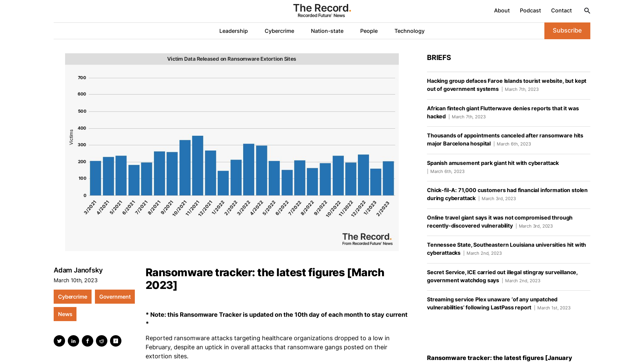Click Cybercrime tag on article
This screenshot has height=362, width=644.
point(72,297)
